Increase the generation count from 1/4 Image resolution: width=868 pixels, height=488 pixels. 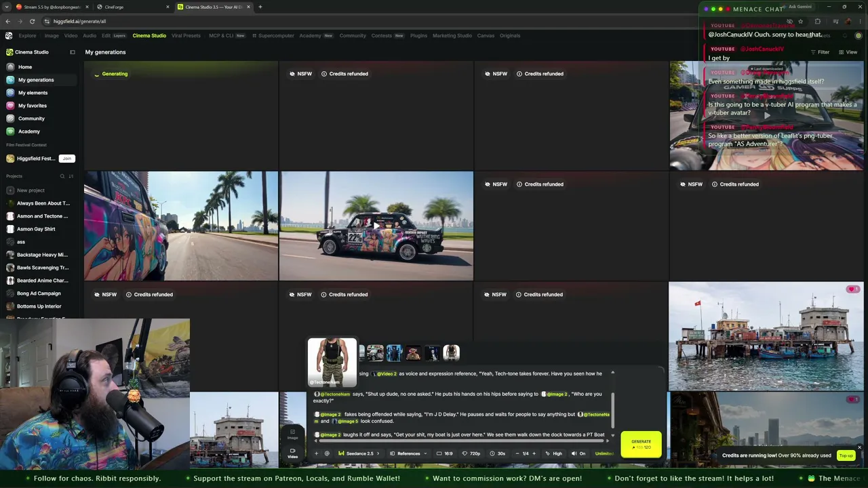[534, 453]
